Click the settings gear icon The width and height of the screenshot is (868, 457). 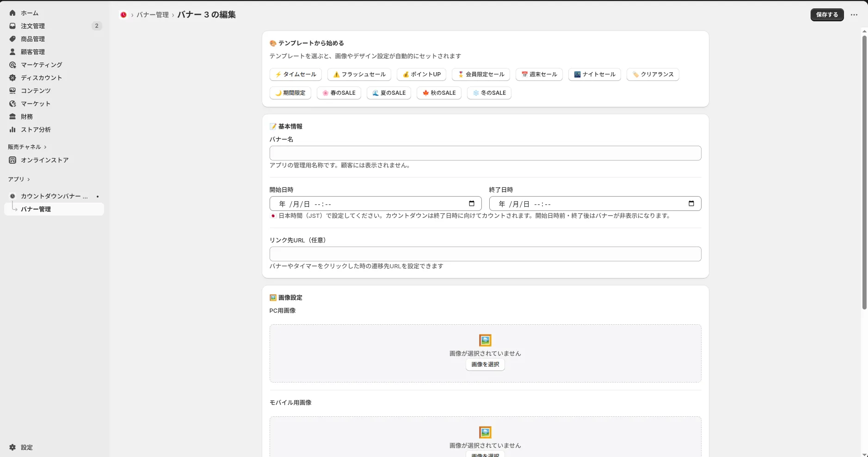tap(12, 447)
